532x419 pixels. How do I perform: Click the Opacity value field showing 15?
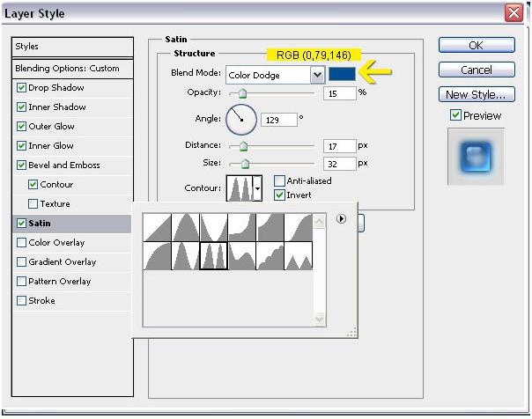[340, 93]
